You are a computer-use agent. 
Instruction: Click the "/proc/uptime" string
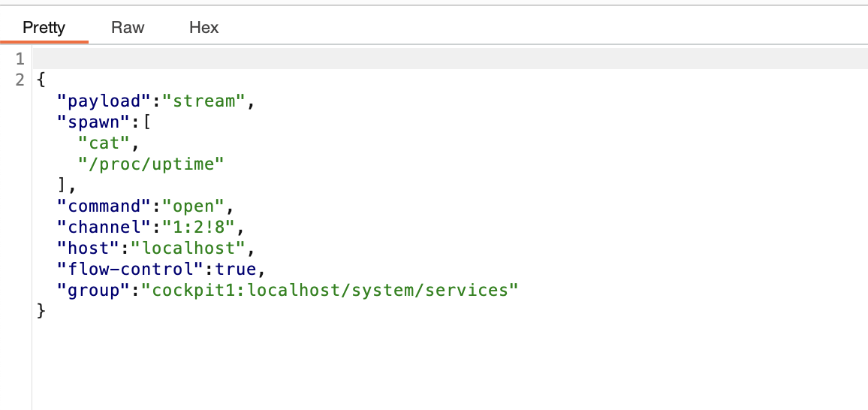coord(151,164)
